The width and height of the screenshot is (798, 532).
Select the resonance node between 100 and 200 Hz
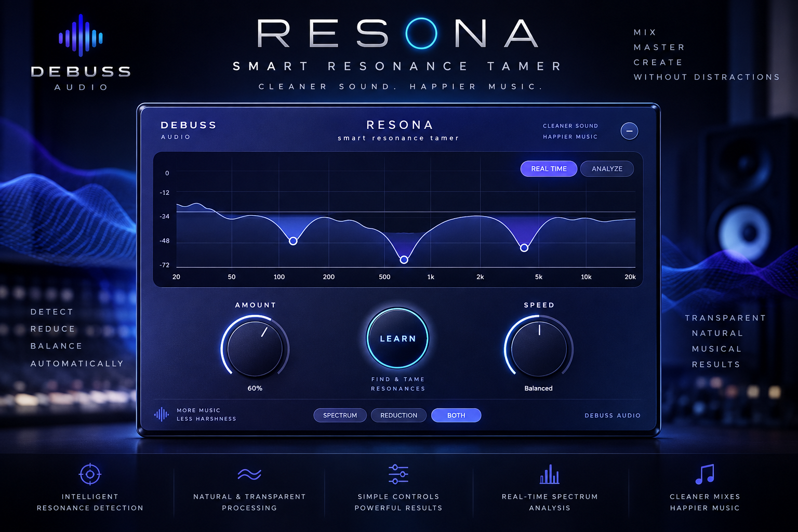(293, 241)
